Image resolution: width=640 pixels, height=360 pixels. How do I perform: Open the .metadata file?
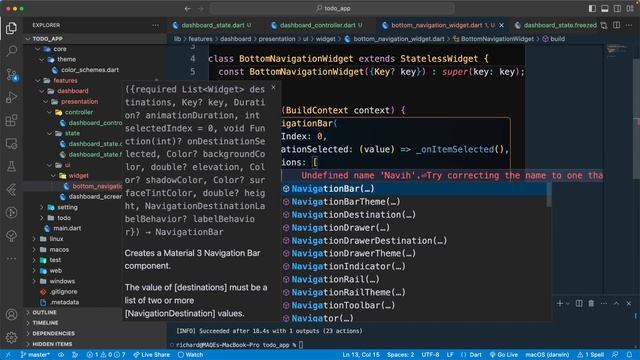(x=64, y=302)
